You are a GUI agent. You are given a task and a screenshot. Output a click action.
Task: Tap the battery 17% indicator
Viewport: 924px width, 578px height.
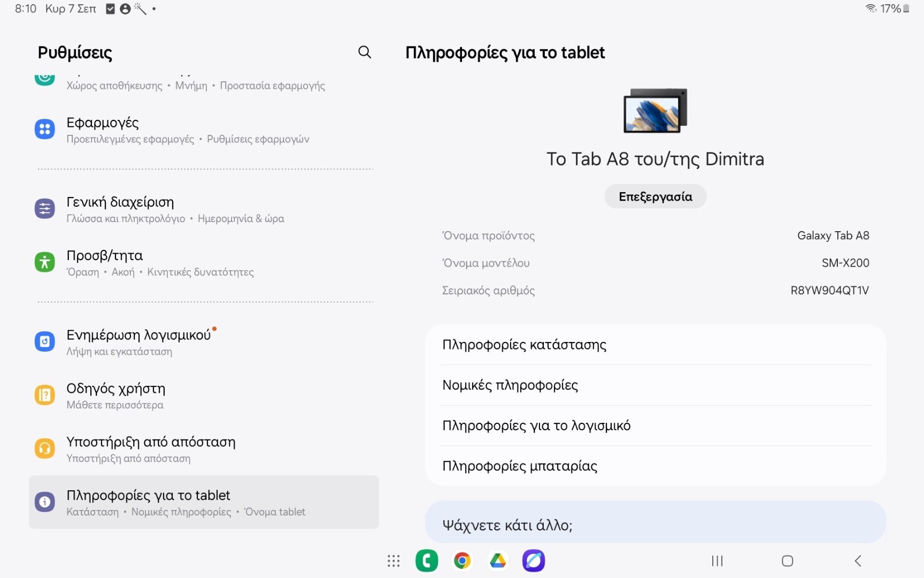pos(895,9)
